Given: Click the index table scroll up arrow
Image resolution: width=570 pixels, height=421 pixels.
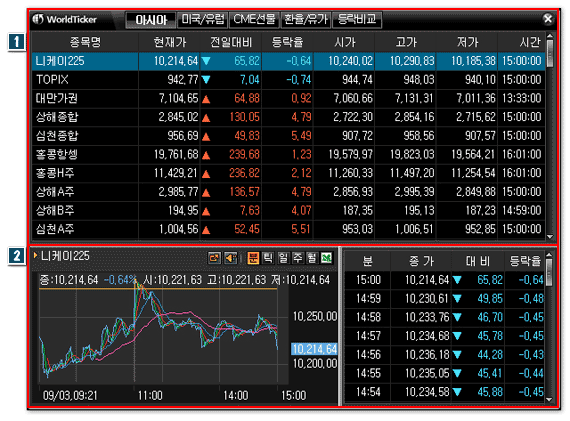Looking at the screenshot, I should point(550,36).
